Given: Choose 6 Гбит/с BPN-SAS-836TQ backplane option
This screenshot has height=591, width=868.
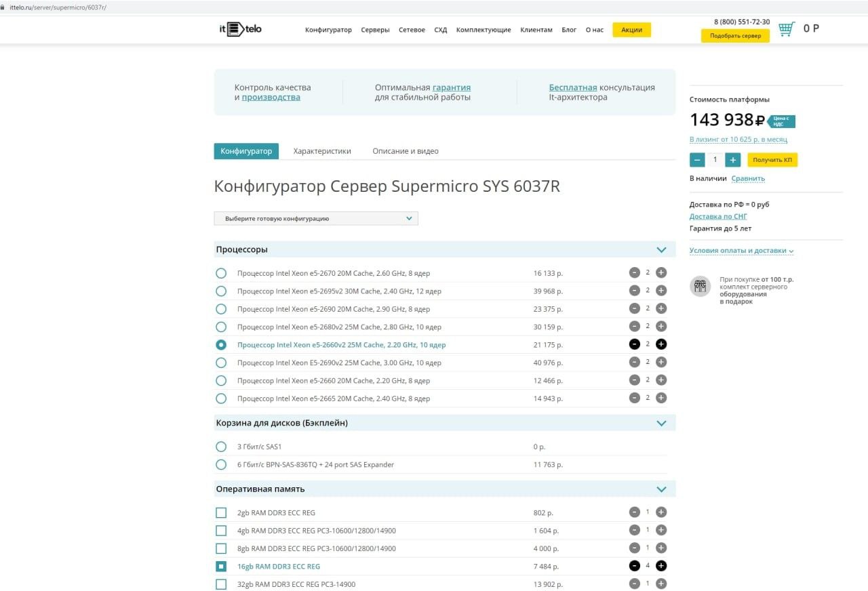Looking at the screenshot, I should (x=221, y=464).
